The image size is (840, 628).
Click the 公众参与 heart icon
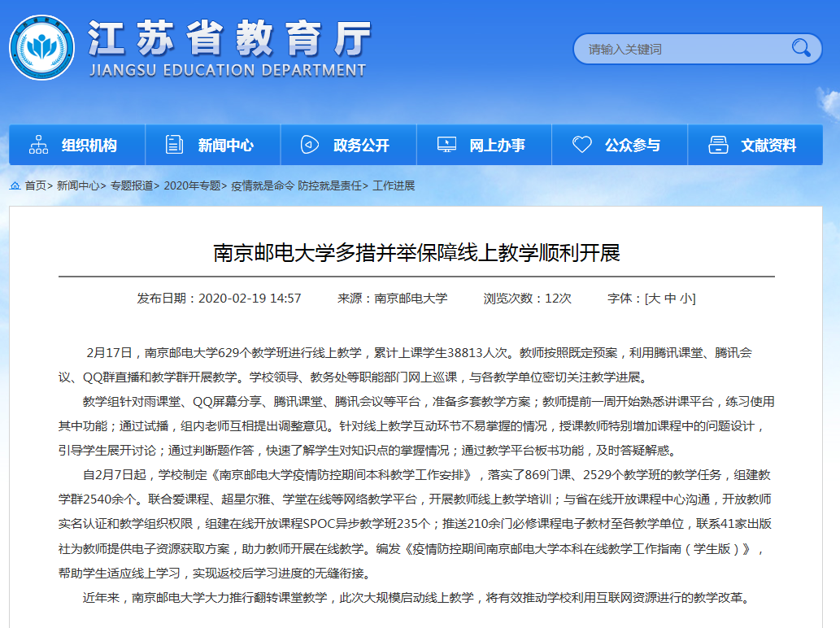581,146
